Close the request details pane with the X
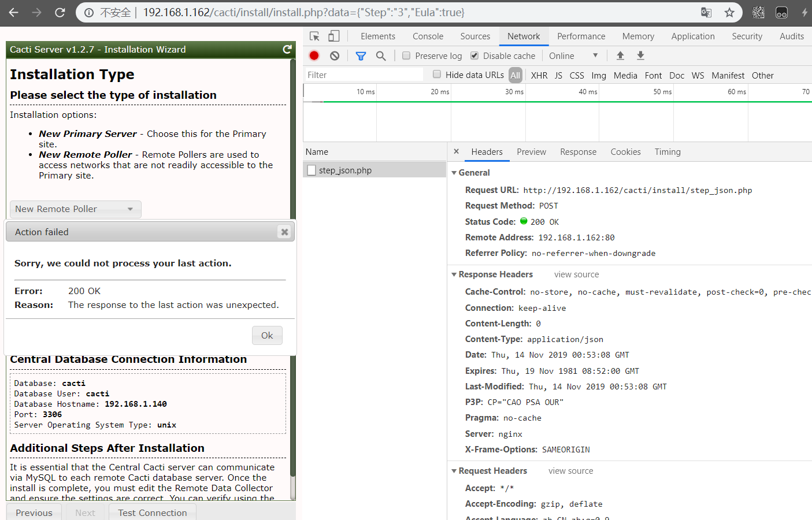The height and width of the screenshot is (520, 812). (456, 151)
